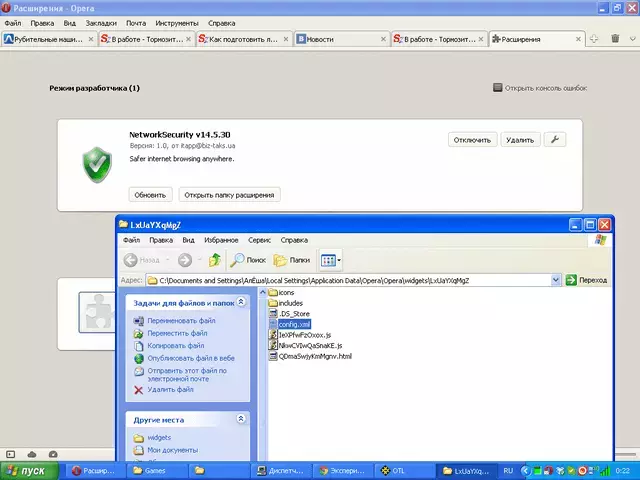Open the closed tabs trash icon
The image size is (640, 480).
click(x=615, y=39)
